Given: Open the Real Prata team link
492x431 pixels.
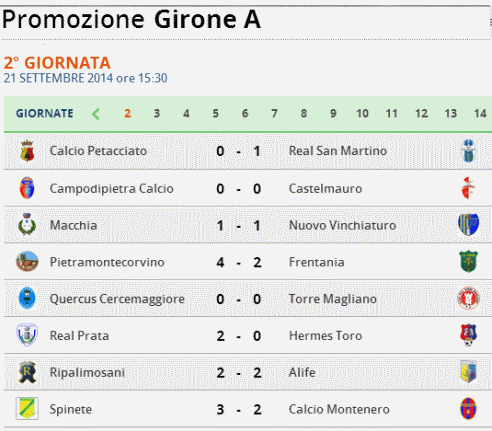Looking at the screenshot, I should pos(79,336).
